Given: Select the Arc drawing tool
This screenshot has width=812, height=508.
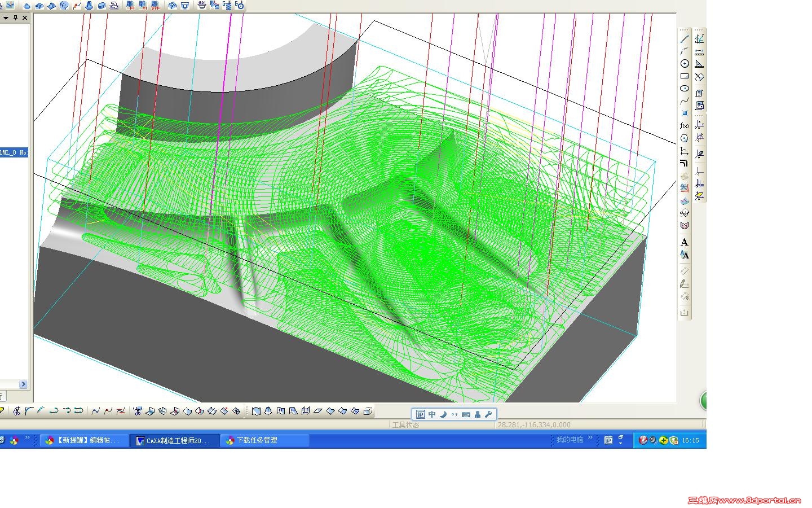Looking at the screenshot, I should click(x=685, y=51).
